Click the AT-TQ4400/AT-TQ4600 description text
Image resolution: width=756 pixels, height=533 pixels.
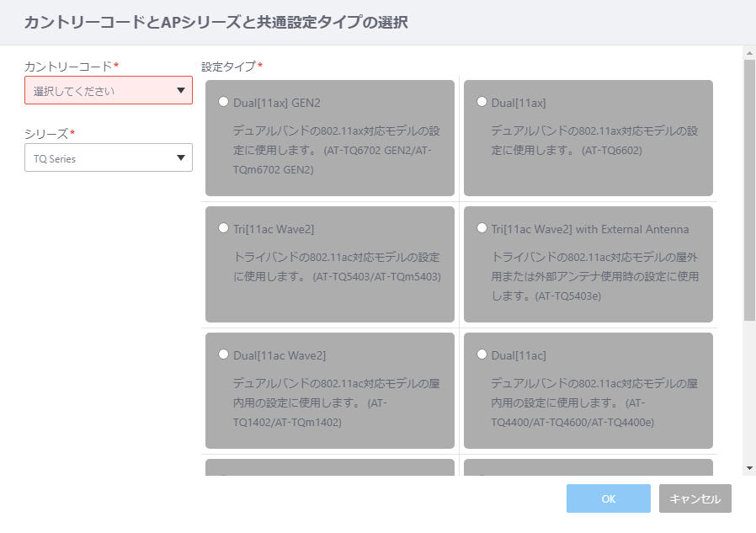pyautogui.click(x=594, y=402)
